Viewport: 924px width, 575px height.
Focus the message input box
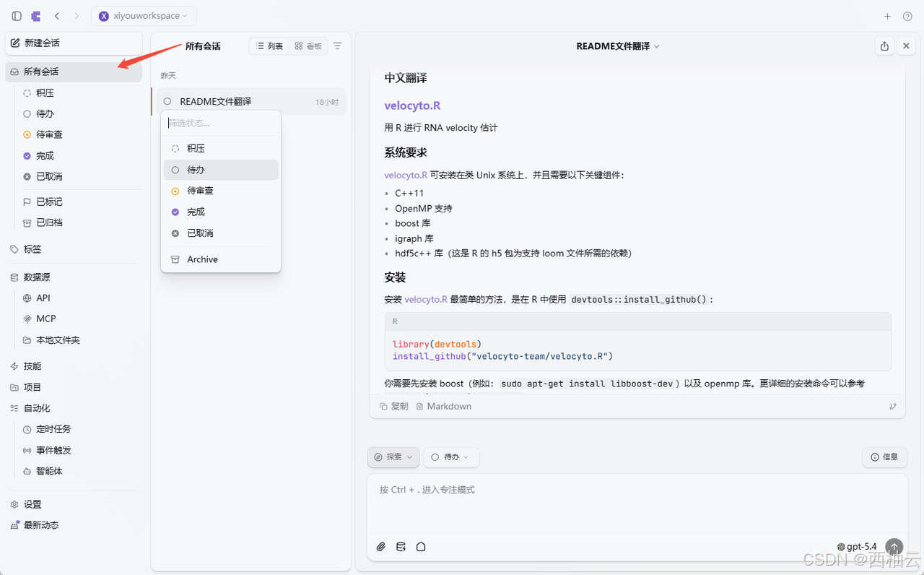coord(637,502)
